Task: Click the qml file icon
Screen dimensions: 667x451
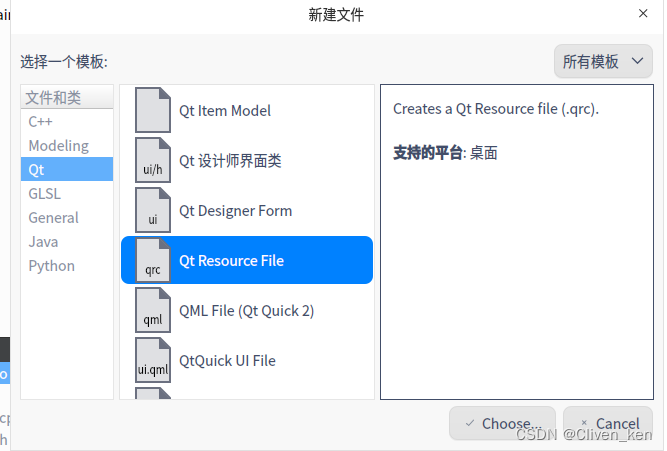Action: (x=153, y=310)
